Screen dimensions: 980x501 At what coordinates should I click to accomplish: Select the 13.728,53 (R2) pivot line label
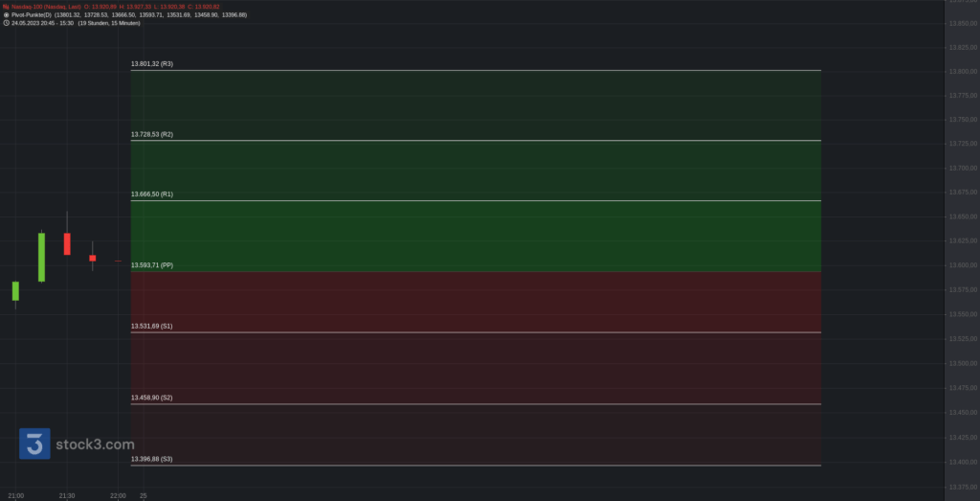tap(152, 134)
